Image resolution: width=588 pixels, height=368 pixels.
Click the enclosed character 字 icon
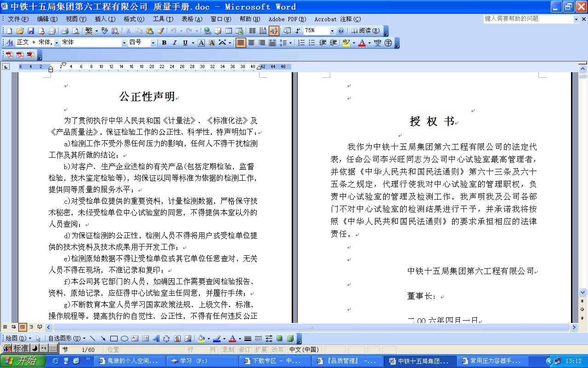388,43
